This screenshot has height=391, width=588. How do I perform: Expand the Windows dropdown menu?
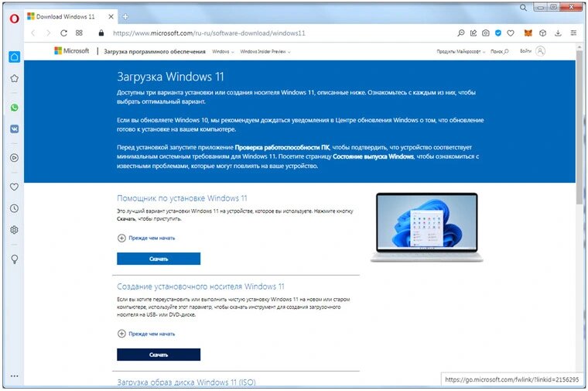223,51
